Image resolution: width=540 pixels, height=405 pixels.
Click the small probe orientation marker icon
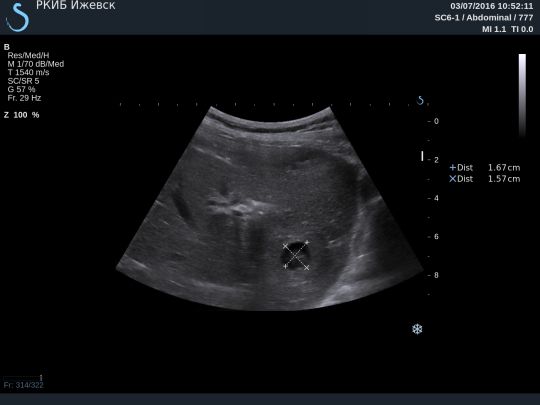(420, 100)
